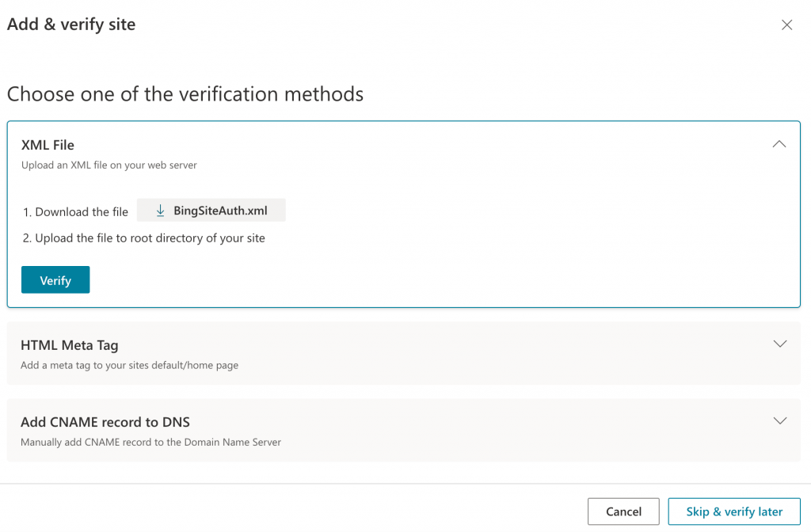Click the 'Choose one of the verification methods' heading
811x532 pixels.
(x=185, y=94)
